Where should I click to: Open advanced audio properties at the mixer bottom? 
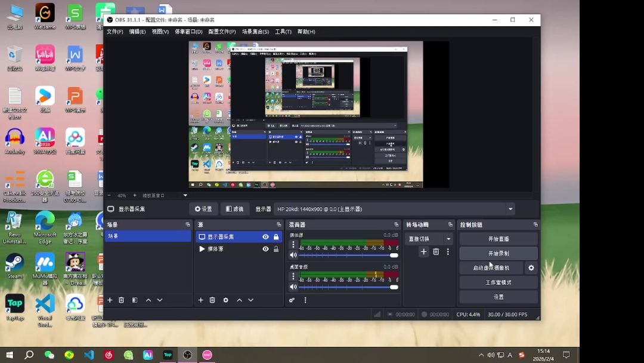[292, 300]
